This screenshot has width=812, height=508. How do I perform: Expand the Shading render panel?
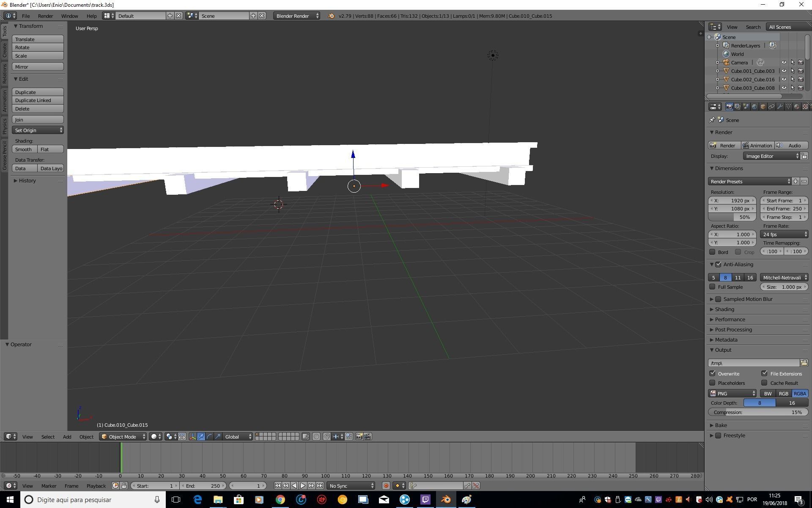(x=724, y=309)
